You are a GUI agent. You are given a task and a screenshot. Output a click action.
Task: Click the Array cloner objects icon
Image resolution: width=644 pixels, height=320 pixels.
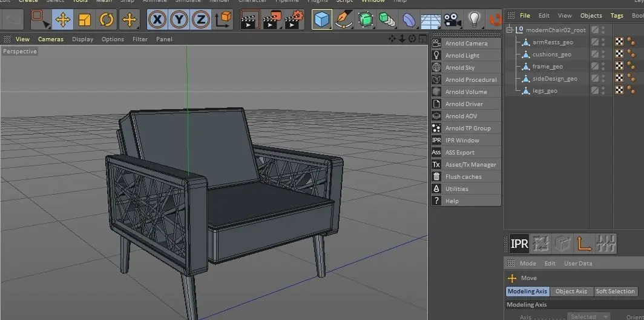pos(387,19)
